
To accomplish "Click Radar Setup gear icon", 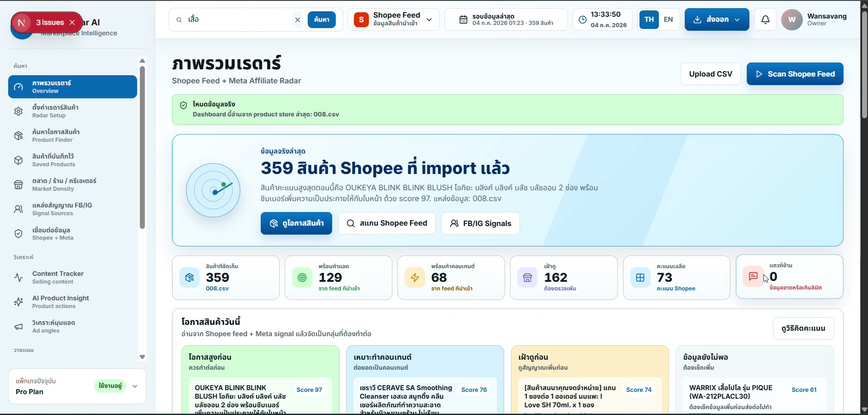I will pyautogui.click(x=19, y=111).
